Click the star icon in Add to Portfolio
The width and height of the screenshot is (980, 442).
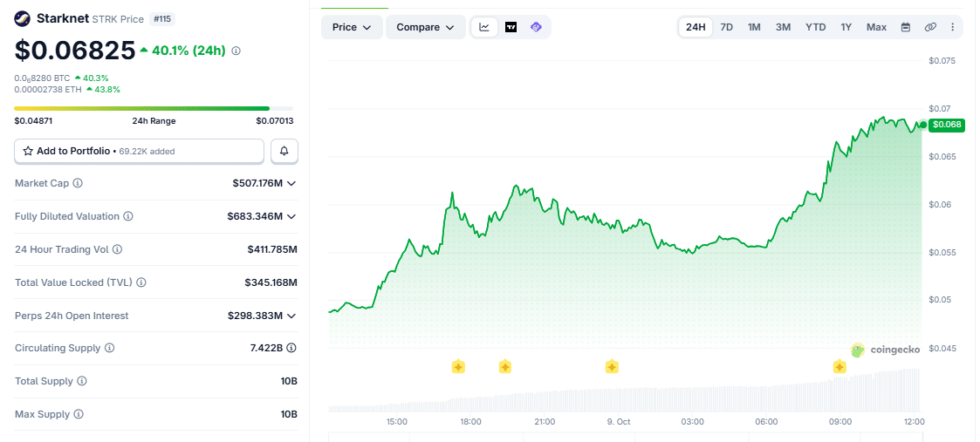28,151
